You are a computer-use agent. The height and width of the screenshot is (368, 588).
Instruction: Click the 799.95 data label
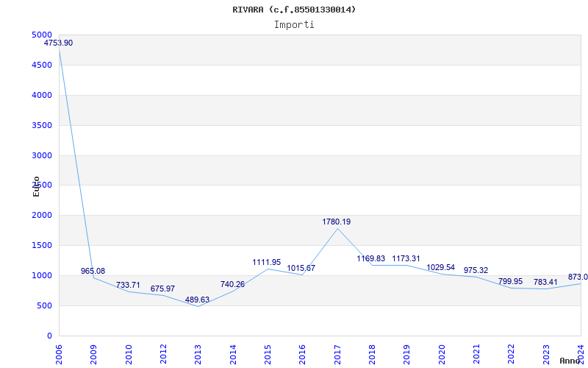pyautogui.click(x=510, y=282)
